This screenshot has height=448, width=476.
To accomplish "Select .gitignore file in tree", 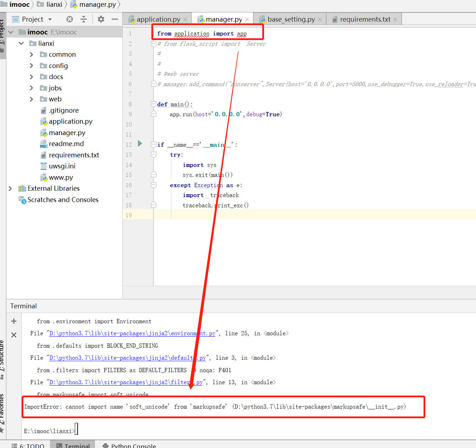I will pyautogui.click(x=64, y=111).
